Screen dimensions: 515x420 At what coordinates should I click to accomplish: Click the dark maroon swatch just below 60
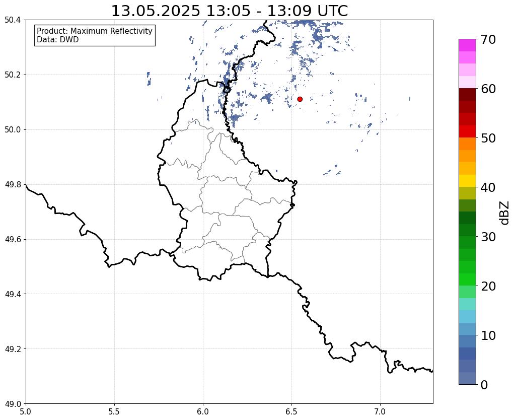click(x=467, y=95)
